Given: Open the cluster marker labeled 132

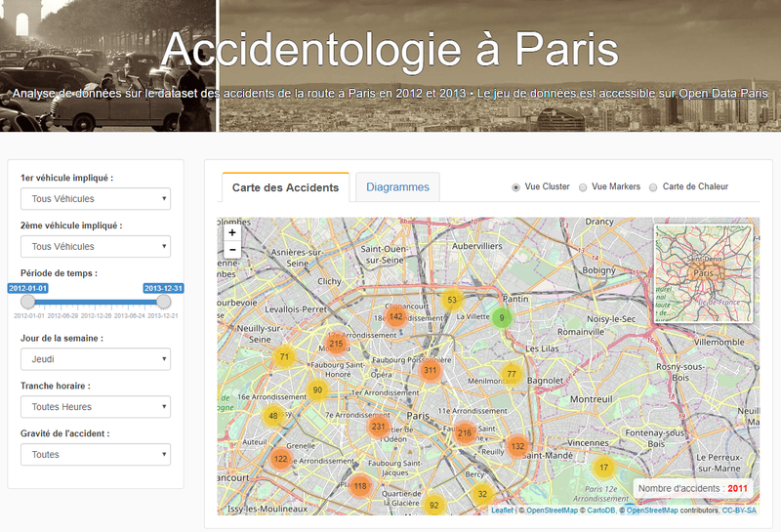Looking at the screenshot, I should 517,446.
